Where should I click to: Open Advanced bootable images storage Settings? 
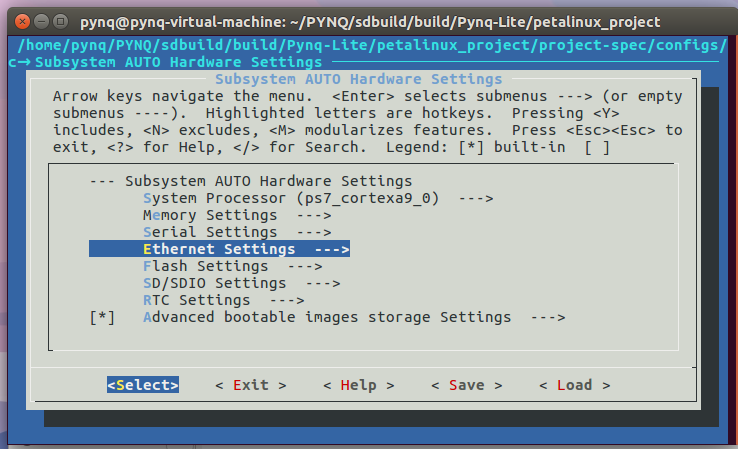[x=354, y=317]
